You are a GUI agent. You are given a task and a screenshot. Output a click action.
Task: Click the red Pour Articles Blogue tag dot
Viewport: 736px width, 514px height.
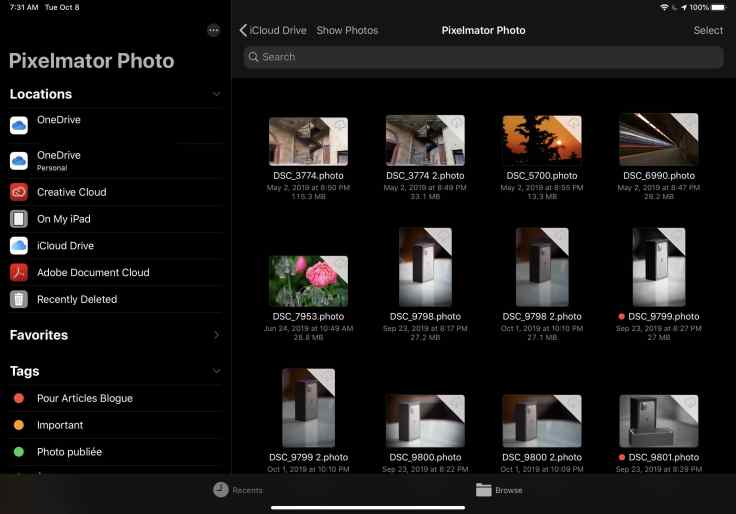19,398
